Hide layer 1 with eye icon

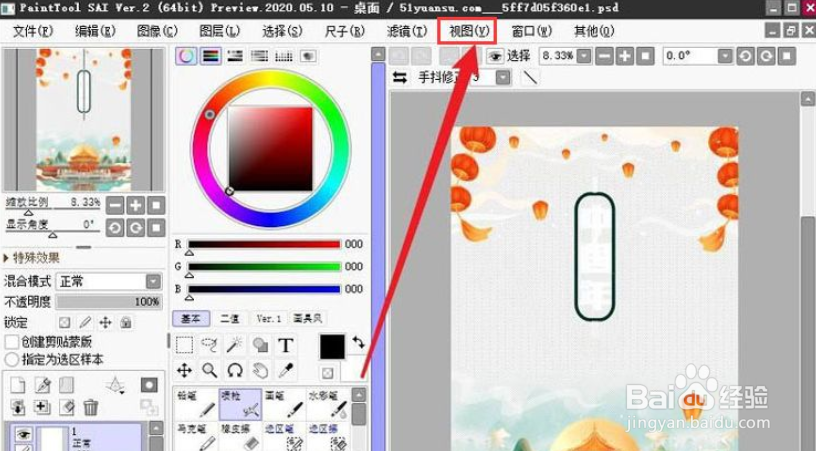click(x=23, y=433)
